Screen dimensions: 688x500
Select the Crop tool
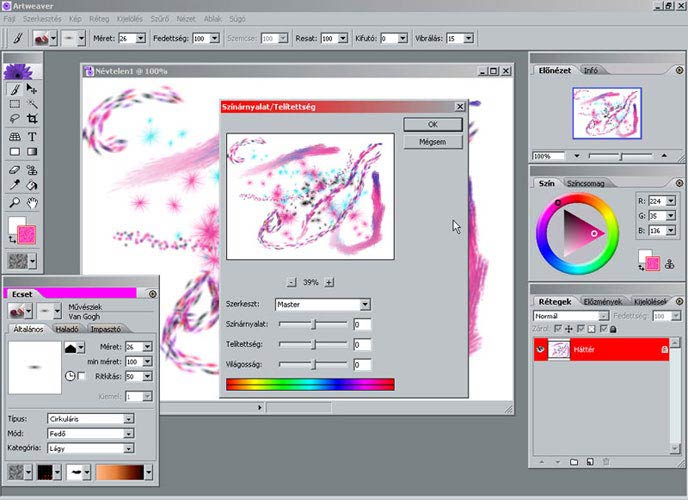(32, 119)
